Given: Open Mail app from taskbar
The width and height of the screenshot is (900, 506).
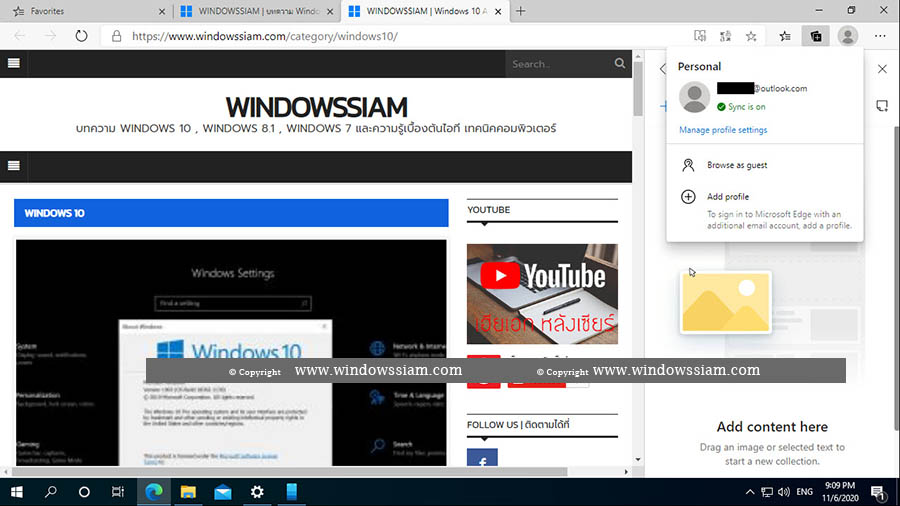Looking at the screenshot, I should (223, 492).
